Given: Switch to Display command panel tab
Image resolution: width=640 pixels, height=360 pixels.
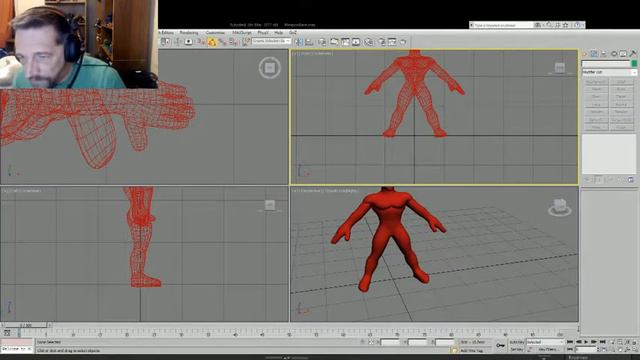Looking at the screenshot, I should 623,54.
